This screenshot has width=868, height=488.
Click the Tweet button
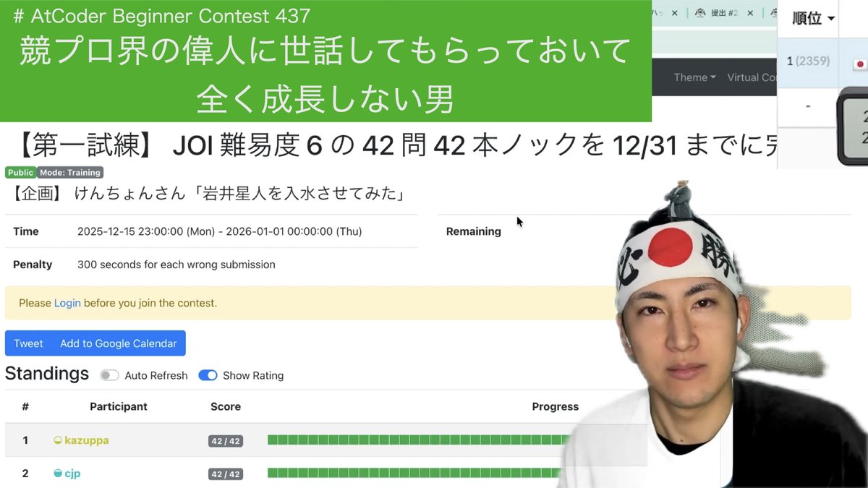[28, 343]
